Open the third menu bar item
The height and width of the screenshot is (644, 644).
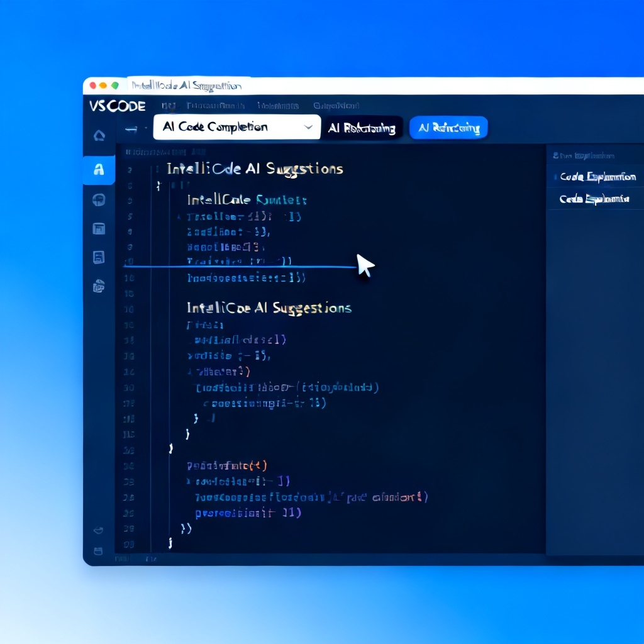coord(278,106)
